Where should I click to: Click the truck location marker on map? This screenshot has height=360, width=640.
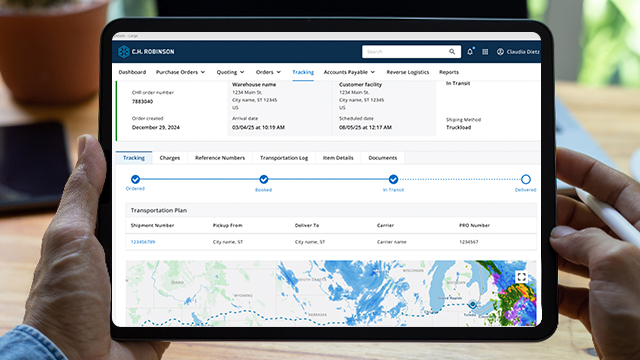point(473,304)
